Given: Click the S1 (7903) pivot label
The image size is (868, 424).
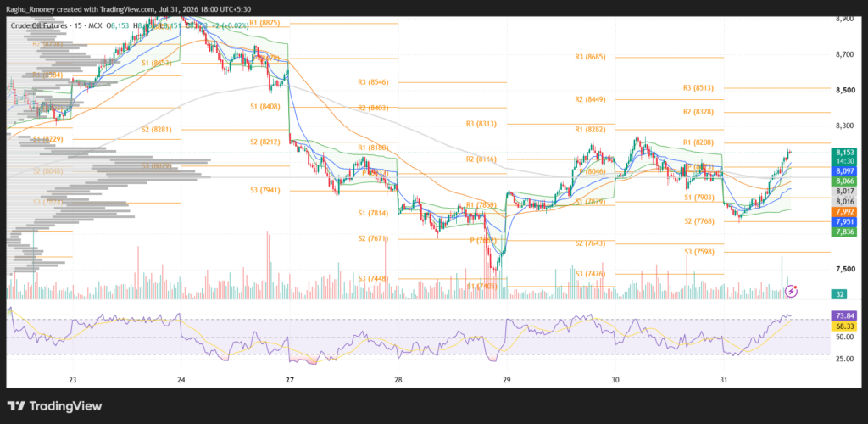Looking at the screenshot, I should [698, 198].
